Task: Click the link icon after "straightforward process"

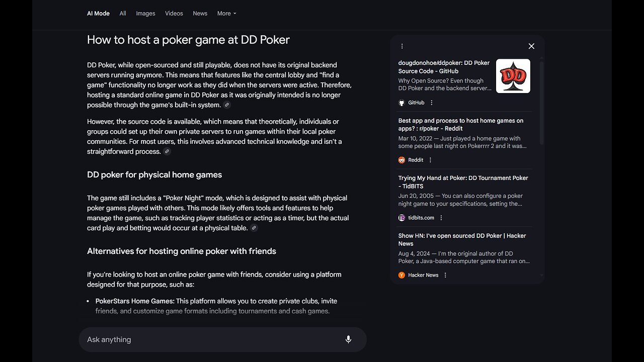Action: click(167, 151)
